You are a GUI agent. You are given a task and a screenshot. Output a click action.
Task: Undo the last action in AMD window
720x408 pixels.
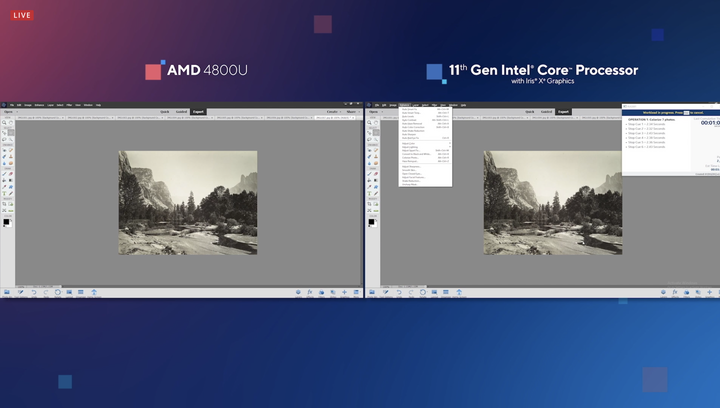[34, 293]
